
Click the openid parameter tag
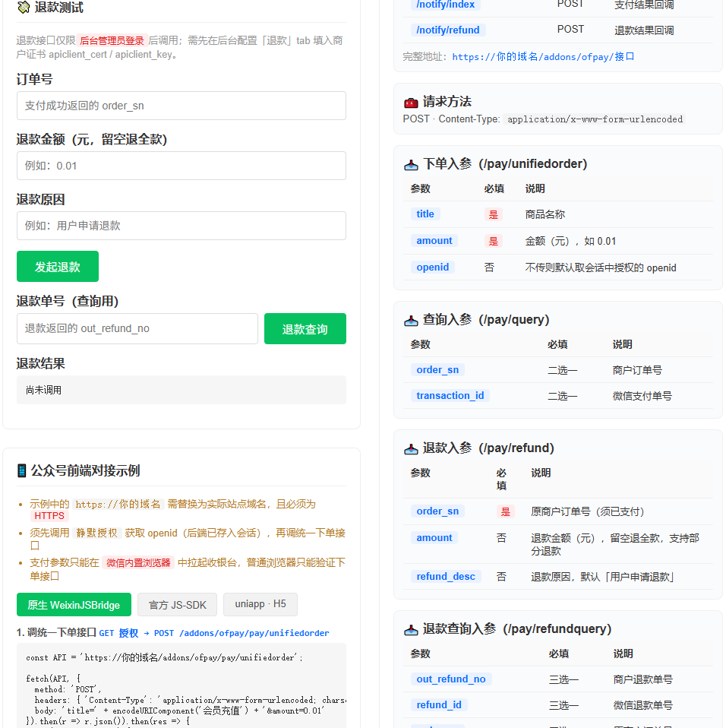433,267
